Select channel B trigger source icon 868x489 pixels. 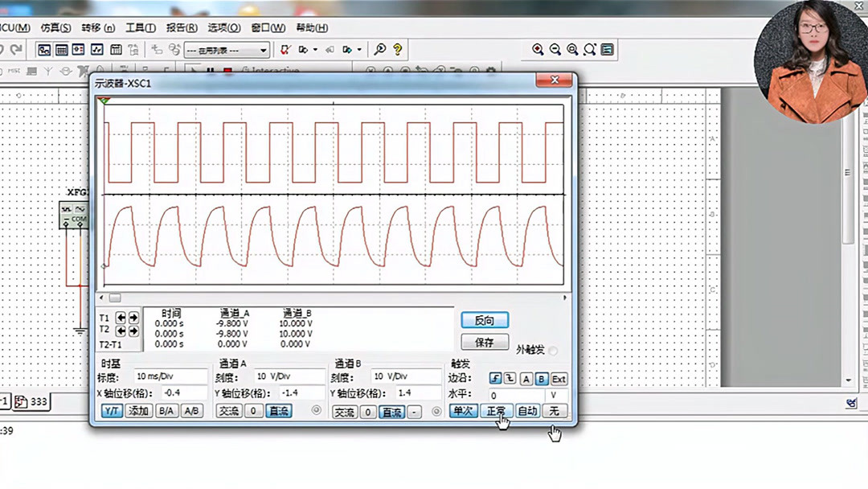pos(540,378)
